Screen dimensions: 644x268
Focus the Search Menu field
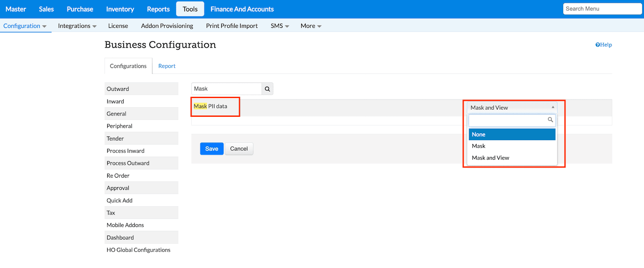(602, 9)
